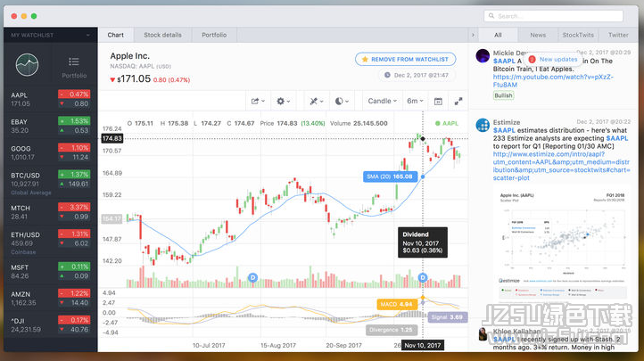Select ^DJI in the watchlist

coord(51,324)
